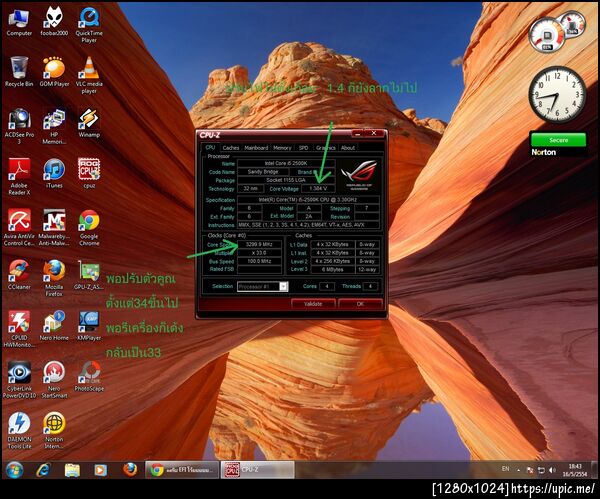Open Google Chrome desktop shortcut
This screenshot has height=499, width=600.
pos(89,228)
